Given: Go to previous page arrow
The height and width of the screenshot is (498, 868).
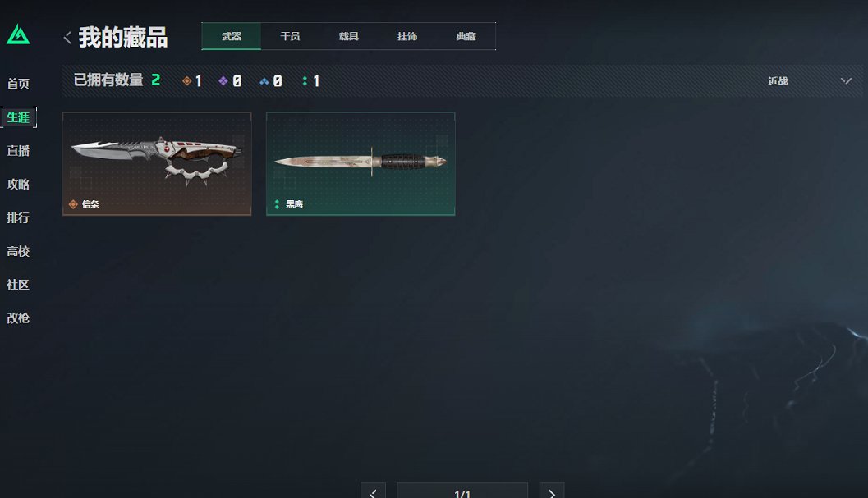Looking at the screenshot, I should pyautogui.click(x=373, y=491).
